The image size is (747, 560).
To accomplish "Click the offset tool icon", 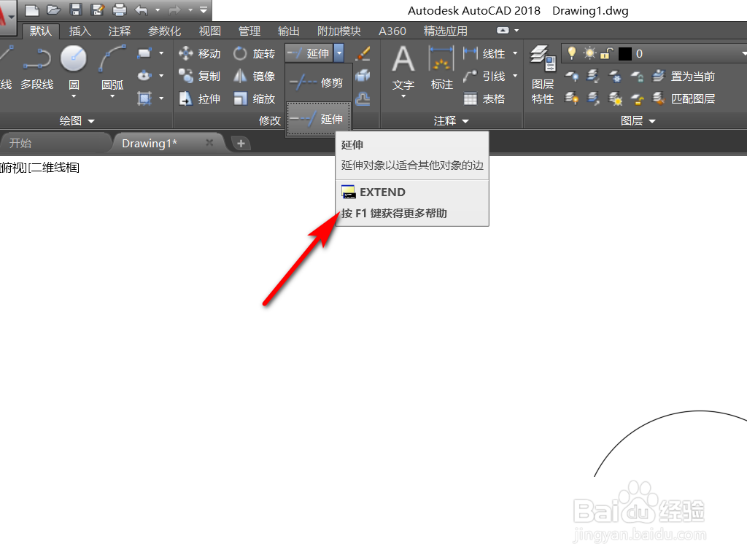I will click(x=363, y=98).
